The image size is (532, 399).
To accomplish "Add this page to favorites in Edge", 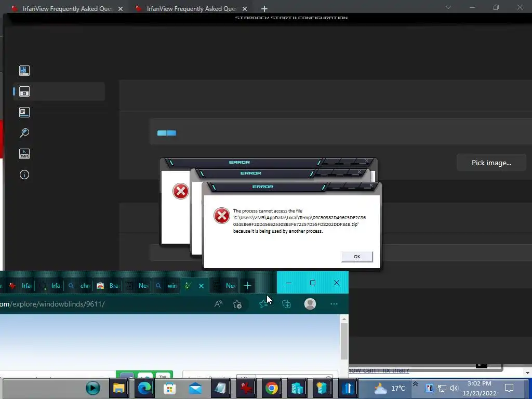I will 237,304.
